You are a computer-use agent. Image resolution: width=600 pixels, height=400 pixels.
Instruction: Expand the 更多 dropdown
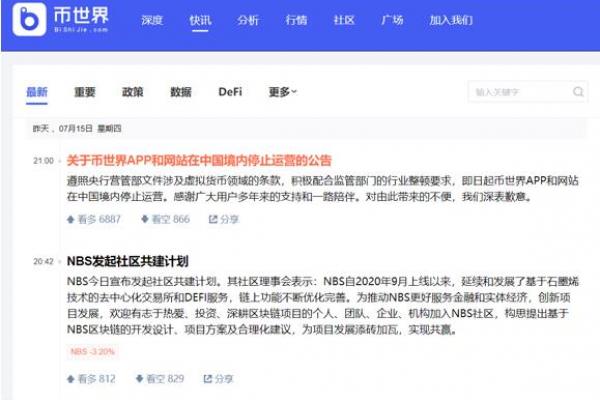[x=283, y=92]
